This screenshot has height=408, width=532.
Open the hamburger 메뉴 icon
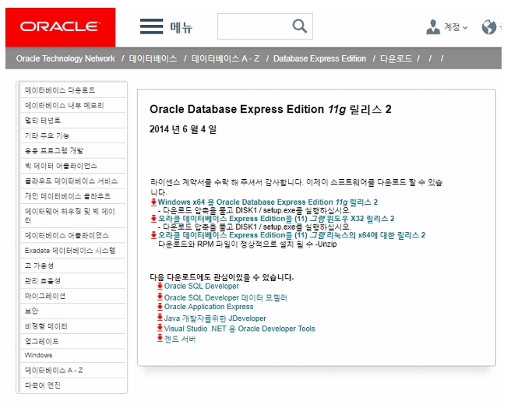(151, 26)
